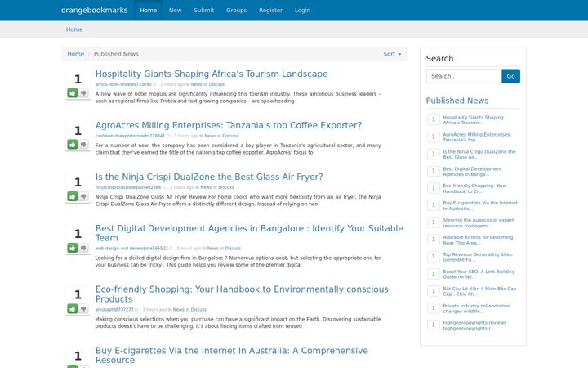Open sidebar link Top Revenue Generating Sites

coord(478,257)
